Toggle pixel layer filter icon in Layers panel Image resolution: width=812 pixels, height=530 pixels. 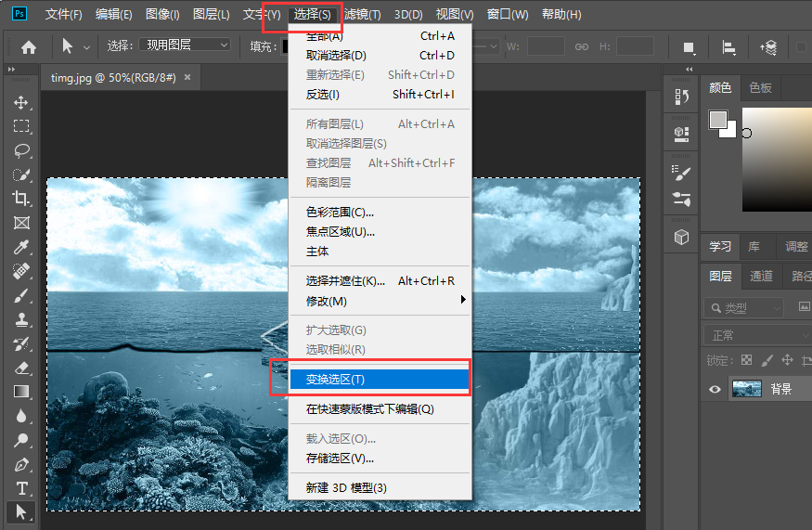pyautogui.click(x=804, y=306)
